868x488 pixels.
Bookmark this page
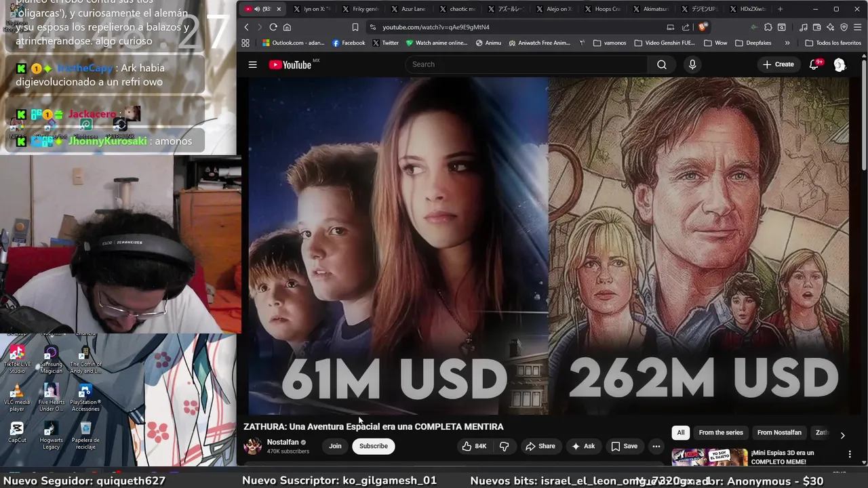point(355,27)
